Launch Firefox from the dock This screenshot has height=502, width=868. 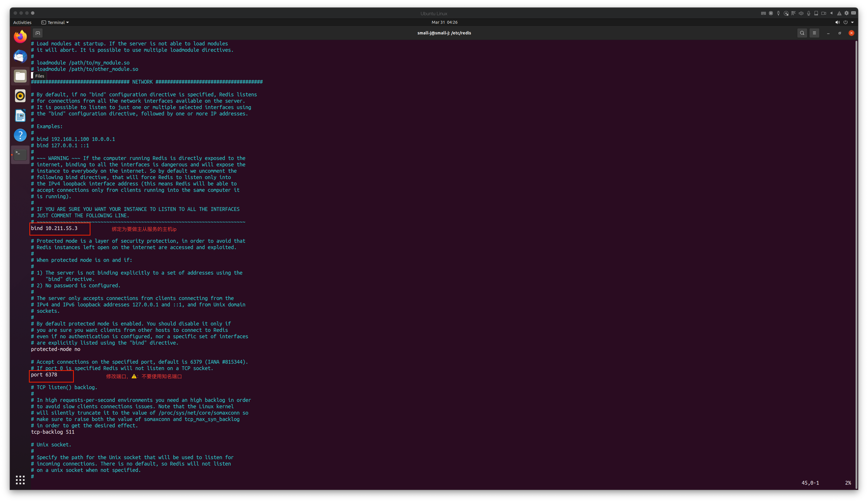[20, 36]
